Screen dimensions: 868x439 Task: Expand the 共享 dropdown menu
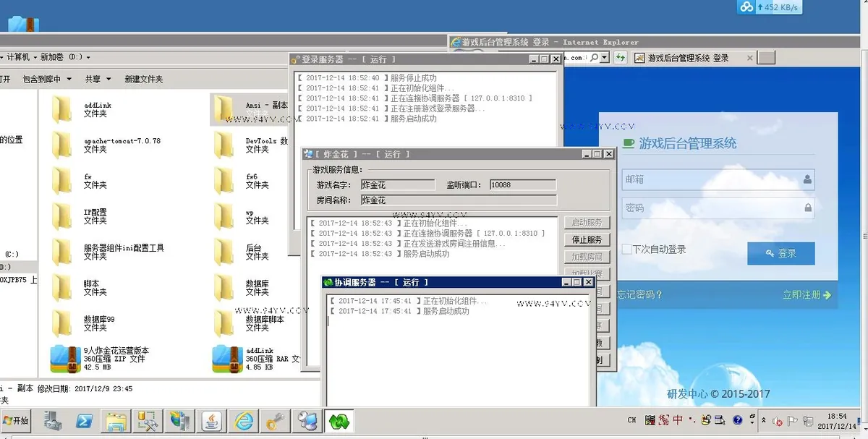(x=98, y=79)
